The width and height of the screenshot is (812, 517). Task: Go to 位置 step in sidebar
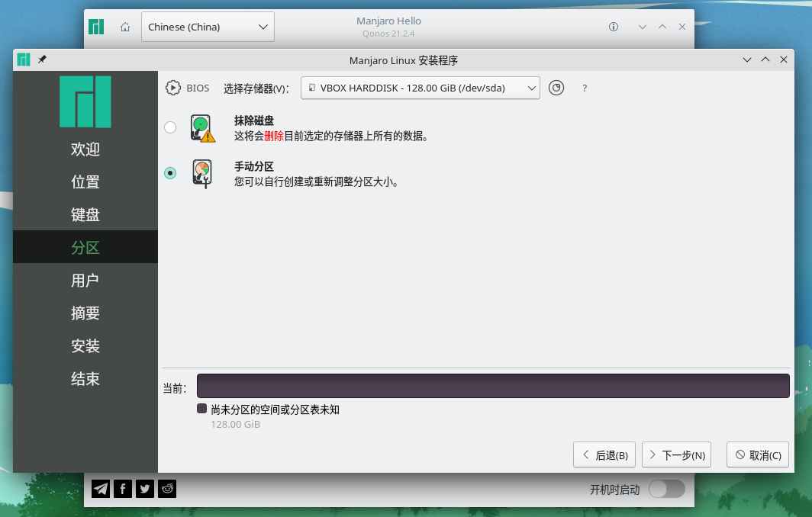point(85,181)
